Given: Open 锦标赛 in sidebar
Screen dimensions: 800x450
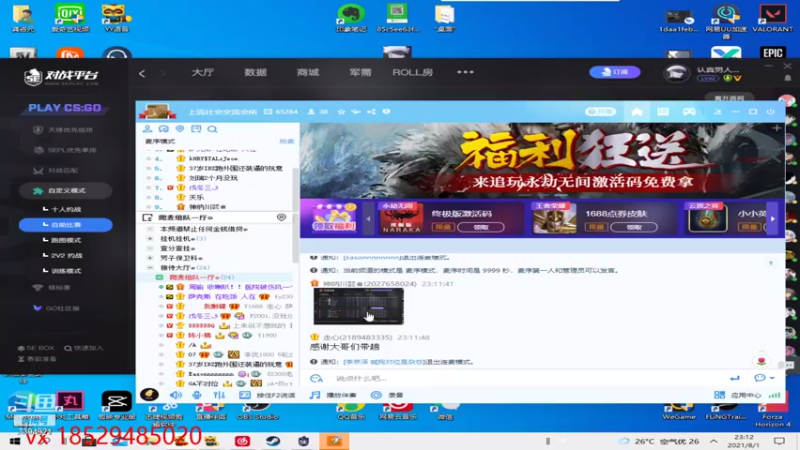Looking at the screenshot, I should (x=53, y=288).
